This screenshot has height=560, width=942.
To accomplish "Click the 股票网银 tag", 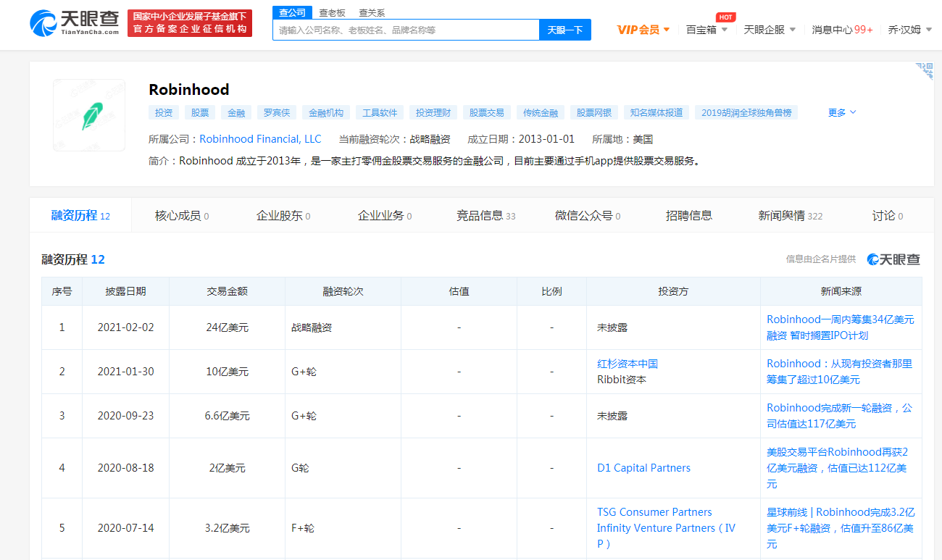I will coord(594,112).
